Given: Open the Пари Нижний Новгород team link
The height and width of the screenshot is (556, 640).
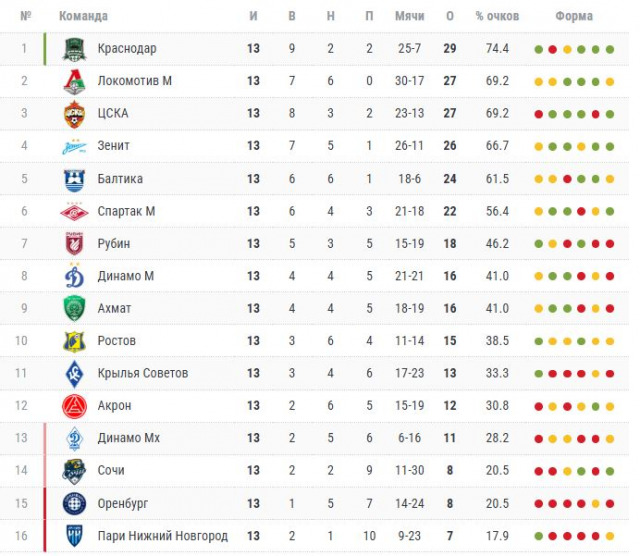Looking at the screenshot, I should 162,535.
